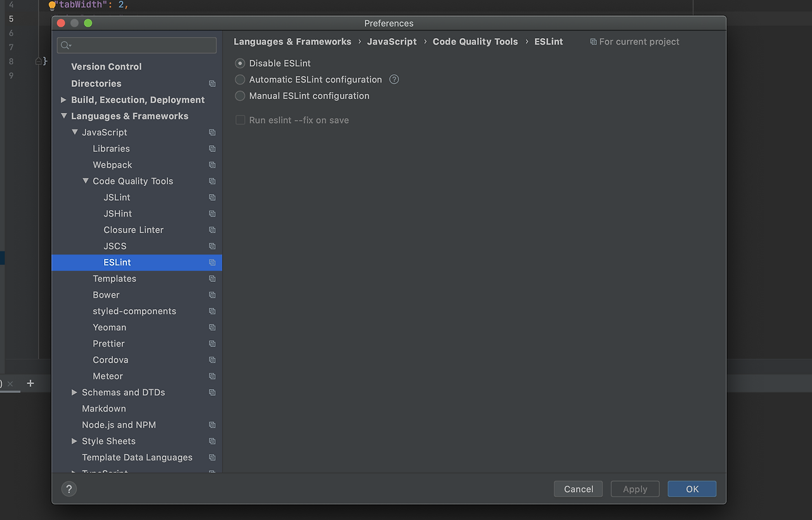Click the project-scope icon beside Cordova

pos(213,360)
